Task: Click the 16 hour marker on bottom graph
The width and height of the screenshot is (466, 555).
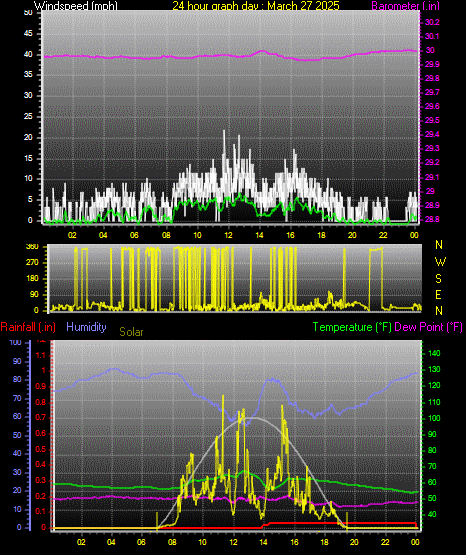Action: pos(294,542)
